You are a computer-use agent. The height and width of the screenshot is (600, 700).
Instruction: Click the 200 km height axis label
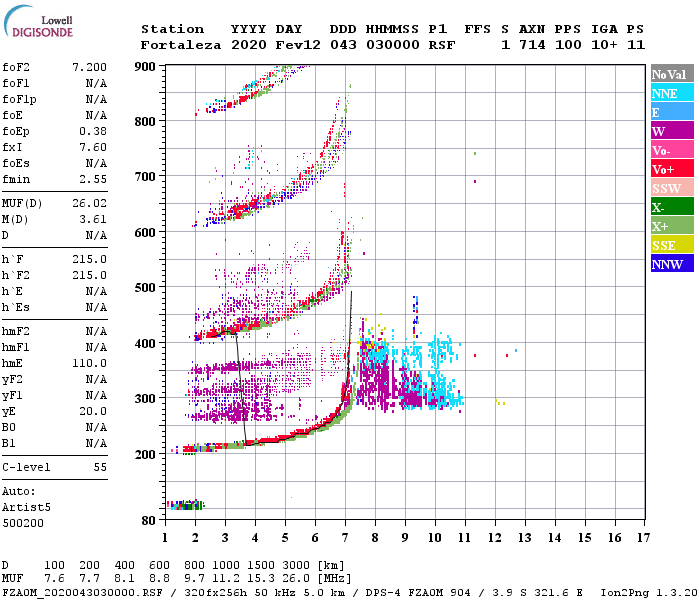(145, 454)
